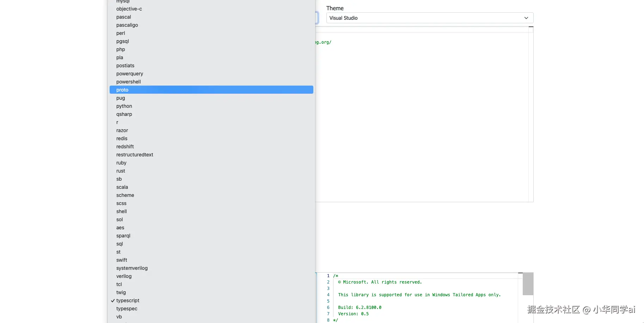
Task: Choose redshift in the list
Action: pos(211,147)
